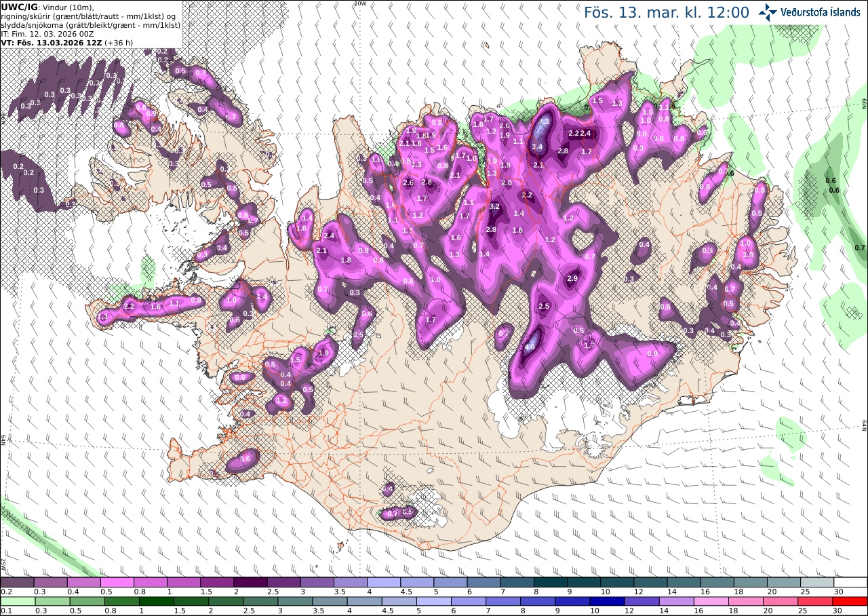Image resolution: width=868 pixels, height=616 pixels.
Task: Click the UWC/IG Vindur (10m) legend title
Action: (x=47, y=7)
